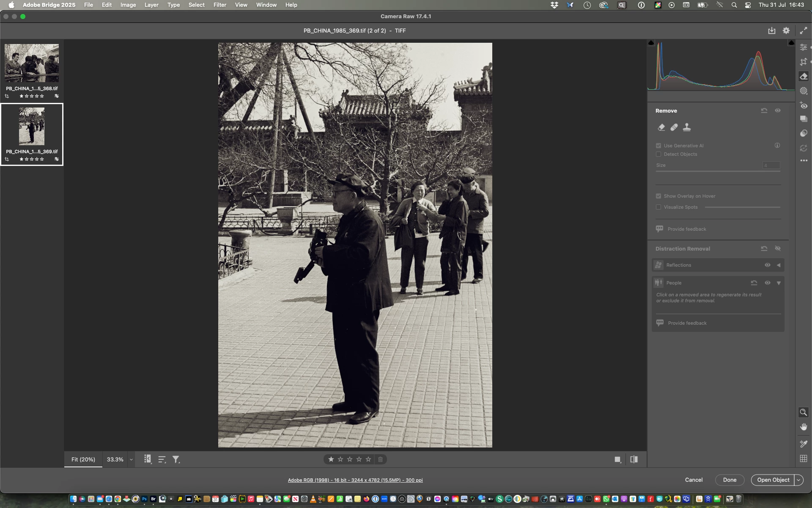Toggle Remove panel visibility eye
The width and height of the screenshot is (812, 508).
click(x=778, y=110)
